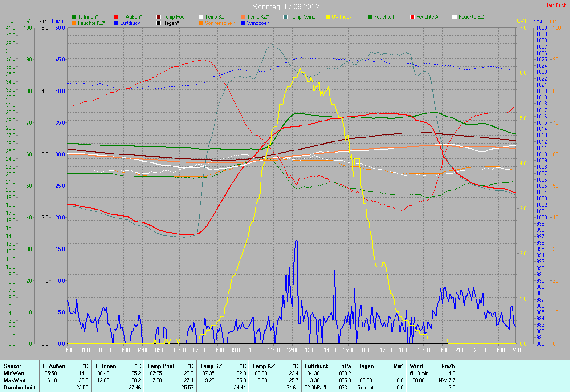Select the 'Feuchte I.*' legend label
570x392 pixels.
click(x=386, y=17)
